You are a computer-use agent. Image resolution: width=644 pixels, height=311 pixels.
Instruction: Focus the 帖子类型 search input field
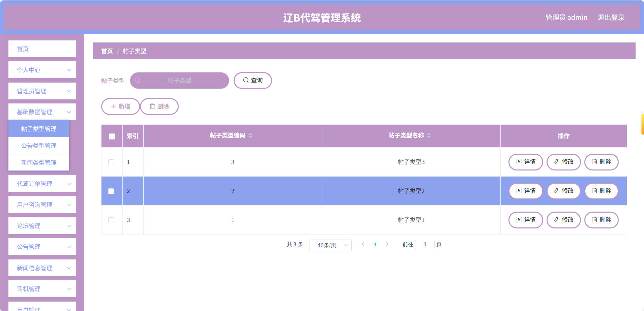click(179, 81)
